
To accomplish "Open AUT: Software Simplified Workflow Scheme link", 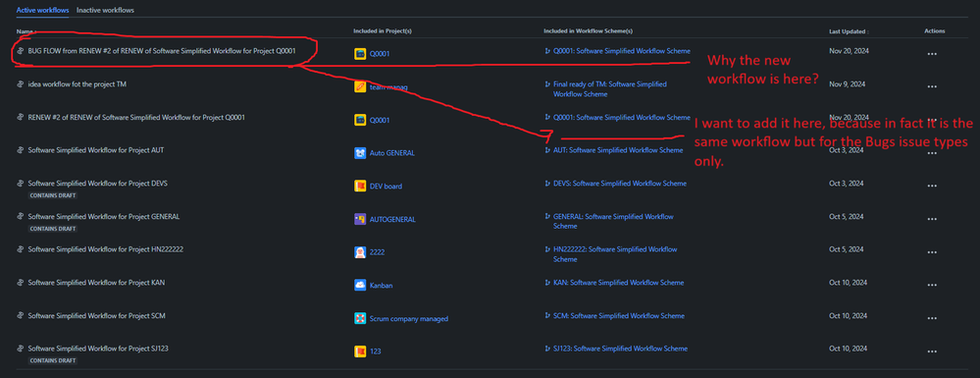I will click(x=618, y=150).
